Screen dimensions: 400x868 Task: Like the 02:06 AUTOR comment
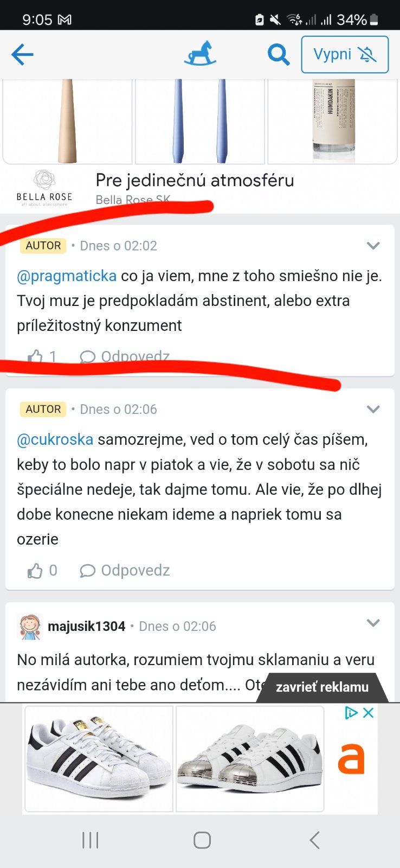point(36,571)
